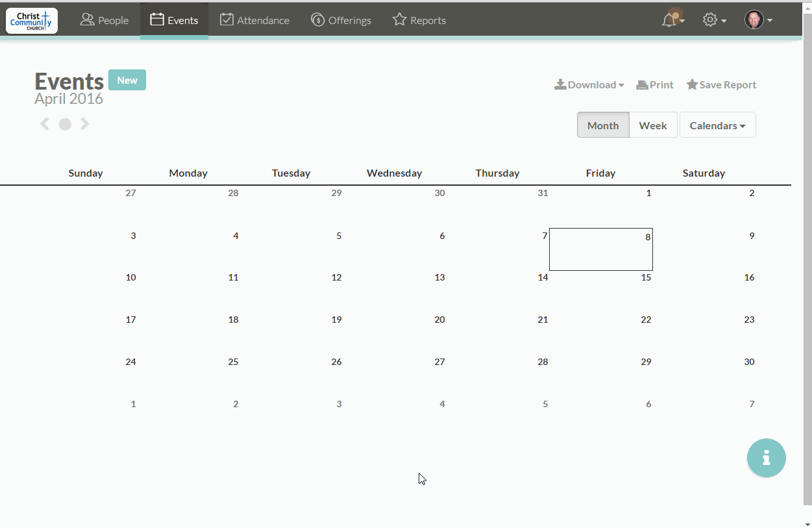This screenshot has width=812, height=528.
Task: Navigate to the Offerings tab
Action: coord(341,20)
